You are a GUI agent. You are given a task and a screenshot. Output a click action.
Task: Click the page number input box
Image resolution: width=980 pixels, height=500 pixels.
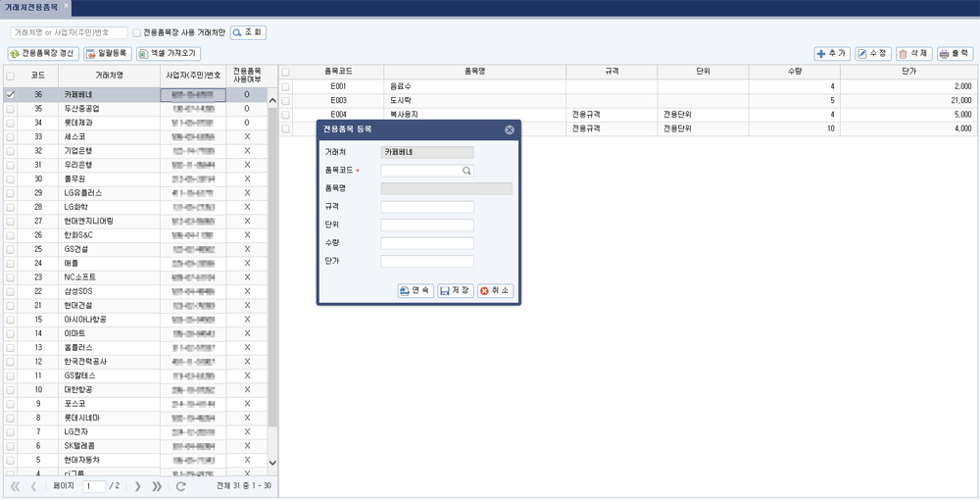(94, 486)
